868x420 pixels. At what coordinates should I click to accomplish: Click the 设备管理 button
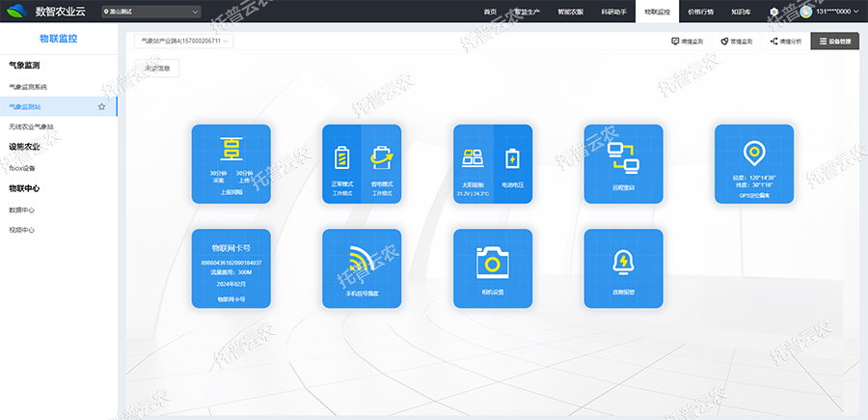point(834,42)
